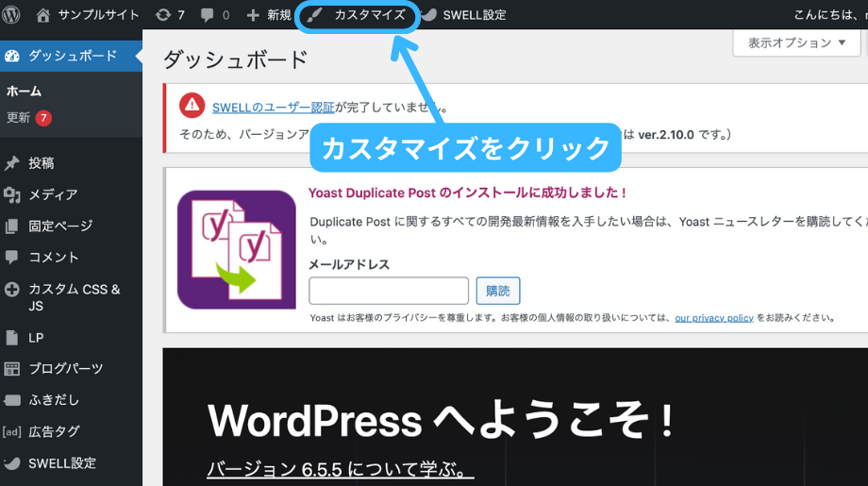Go to ホーム submenu item

(24, 92)
